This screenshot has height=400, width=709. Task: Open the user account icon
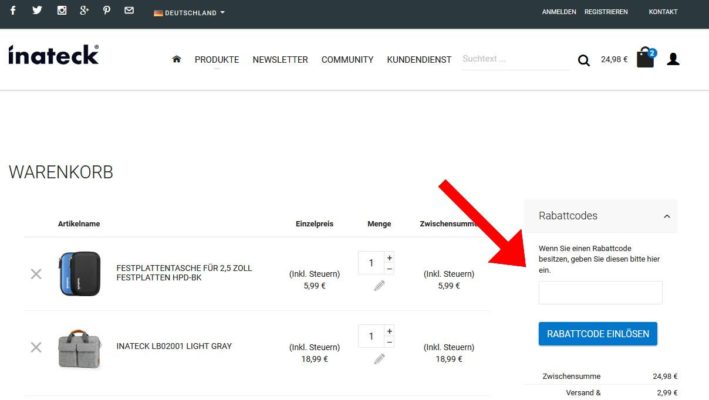[x=673, y=59]
